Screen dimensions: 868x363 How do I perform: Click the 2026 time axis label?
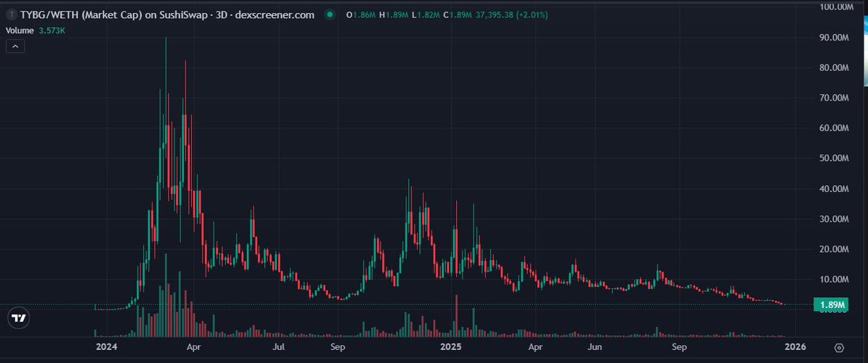click(x=796, y=348)
